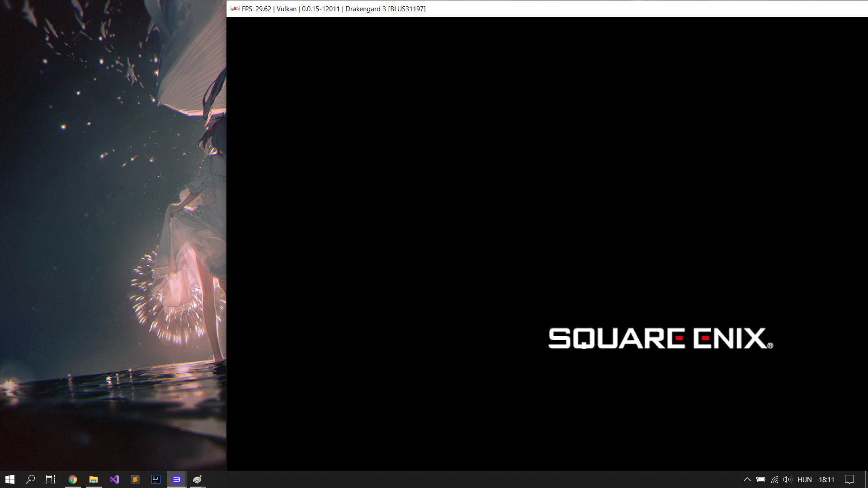Click the RPCS3 window icon in title bar

pyautogui.click(x=235, y=9)
